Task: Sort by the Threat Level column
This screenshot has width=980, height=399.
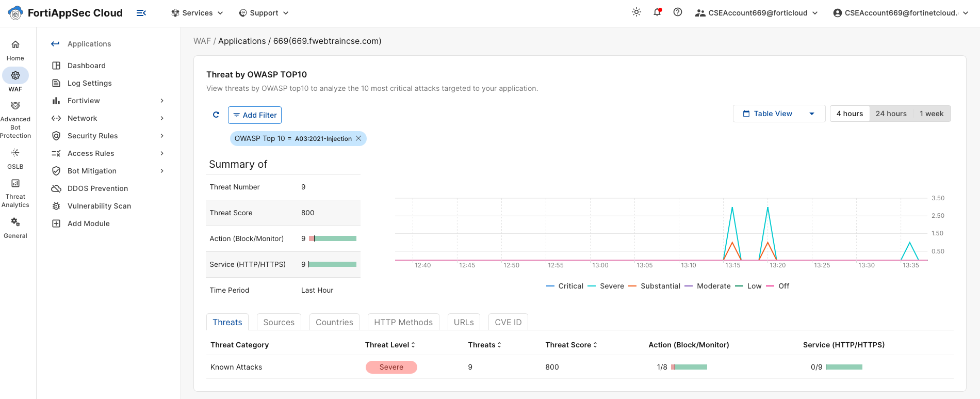Action: pos(390,345)
